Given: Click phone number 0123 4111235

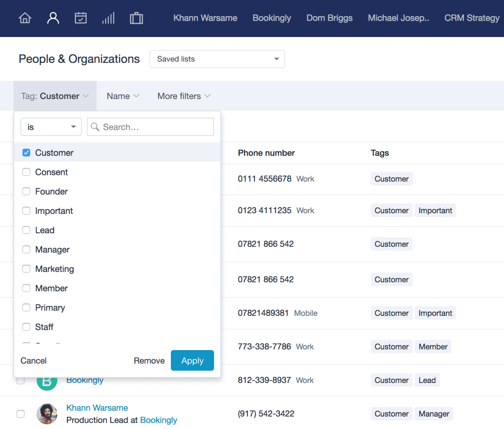Looking at the screenshot, I should tap(265, 210).
